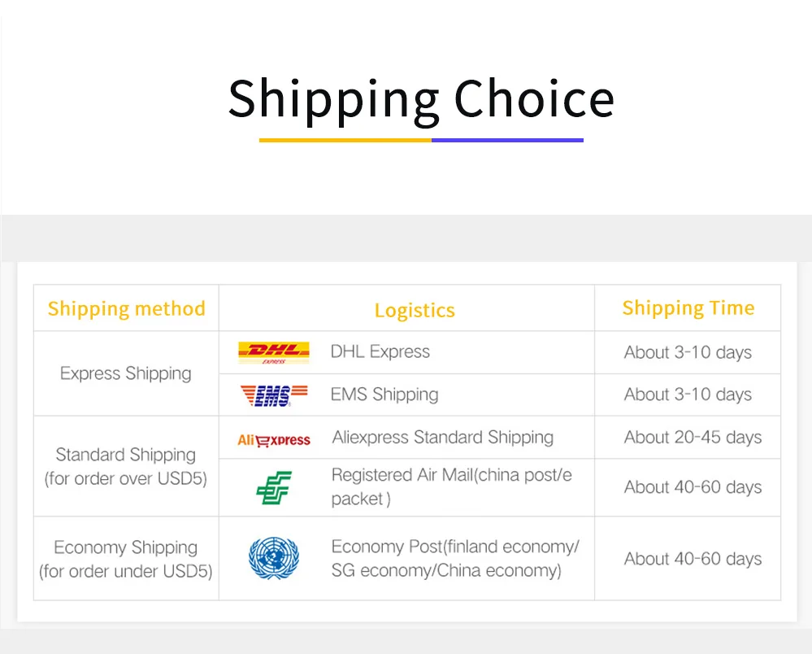Viewport: 812px width, 654px height.
Task: Click the Express Shipping cell
Action: pyautogui.click(x=126, y=374)
